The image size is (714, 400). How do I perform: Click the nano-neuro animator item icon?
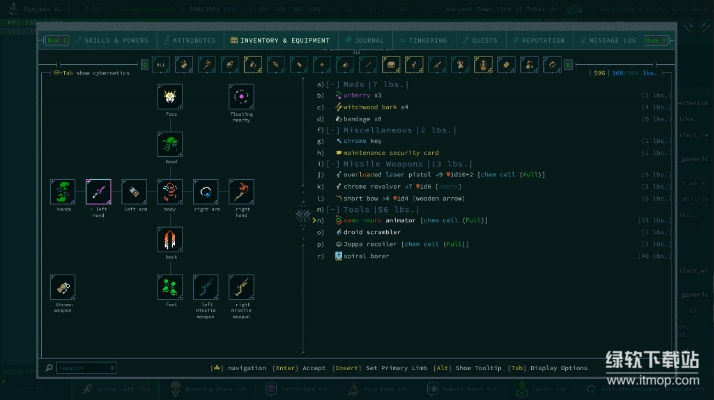point(338,221)
